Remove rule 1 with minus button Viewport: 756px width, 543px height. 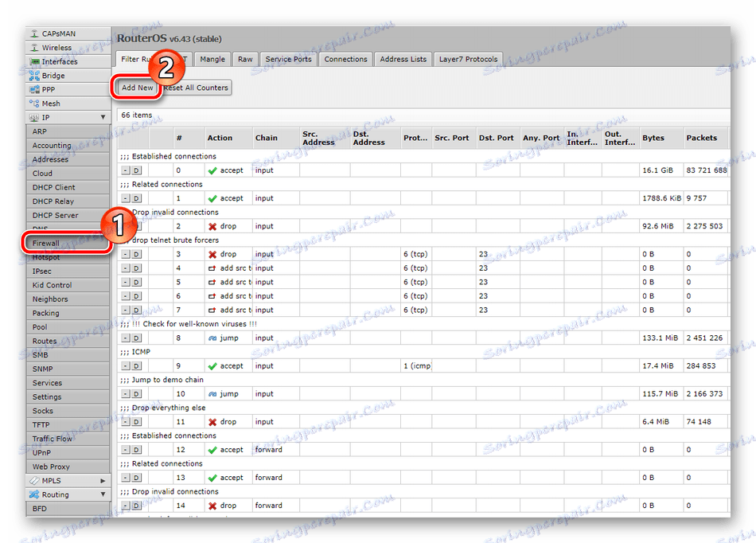(126, 199)
